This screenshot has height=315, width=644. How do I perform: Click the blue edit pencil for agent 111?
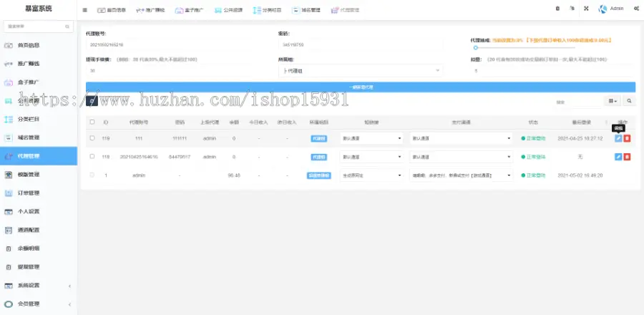pyautogui.click(x=618, y=138)
